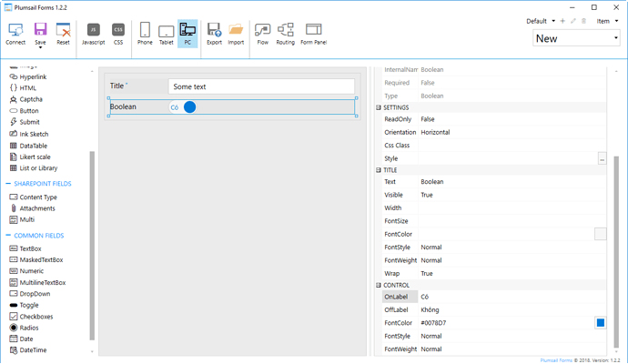The height and width of the screenshot is (364, 628).
Task: Open the CSS editor
Action: point(118,34)
